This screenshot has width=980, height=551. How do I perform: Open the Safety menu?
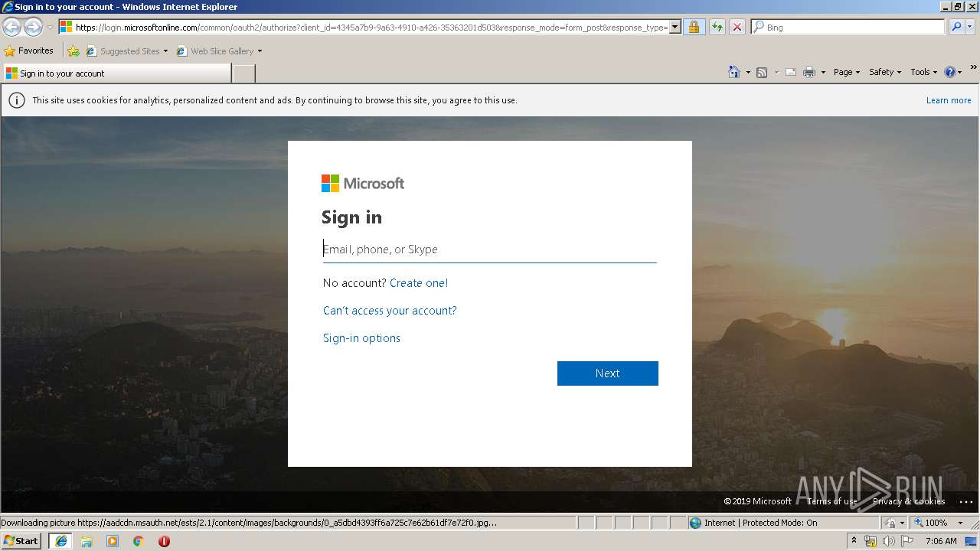coord(885,72)
